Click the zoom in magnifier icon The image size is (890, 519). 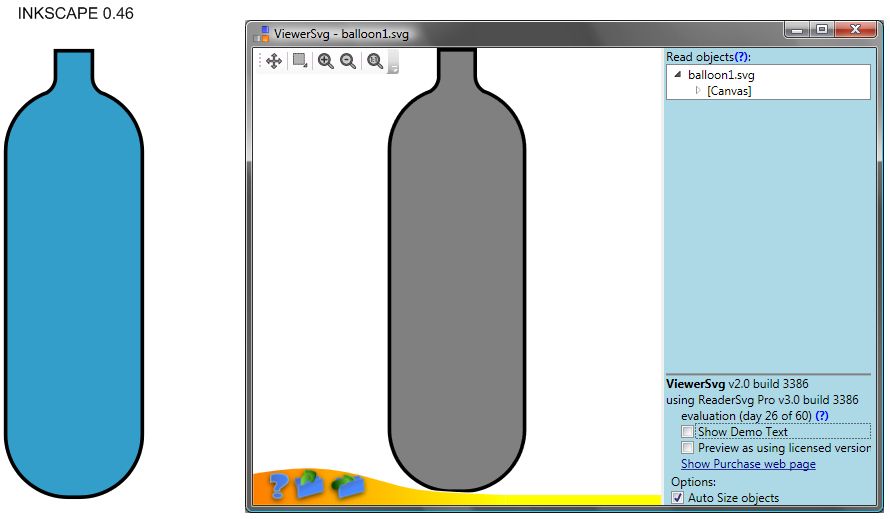point(326,61)
